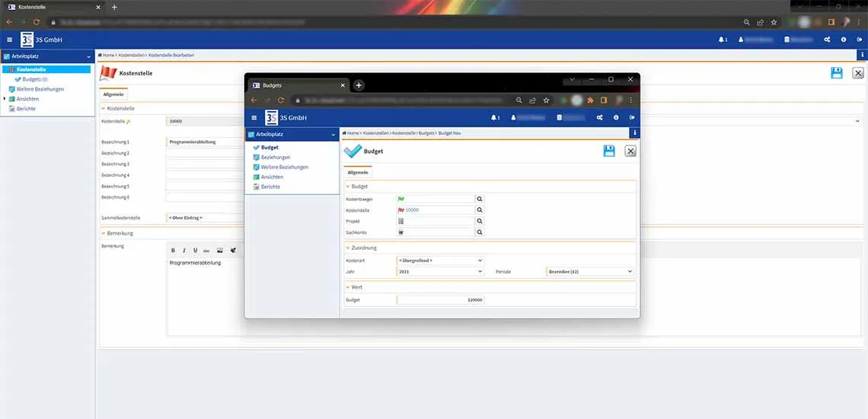Click the Kostenstellen breadcrumb link in the main window
The image size is (868, 419).
[x=131, y=55]
